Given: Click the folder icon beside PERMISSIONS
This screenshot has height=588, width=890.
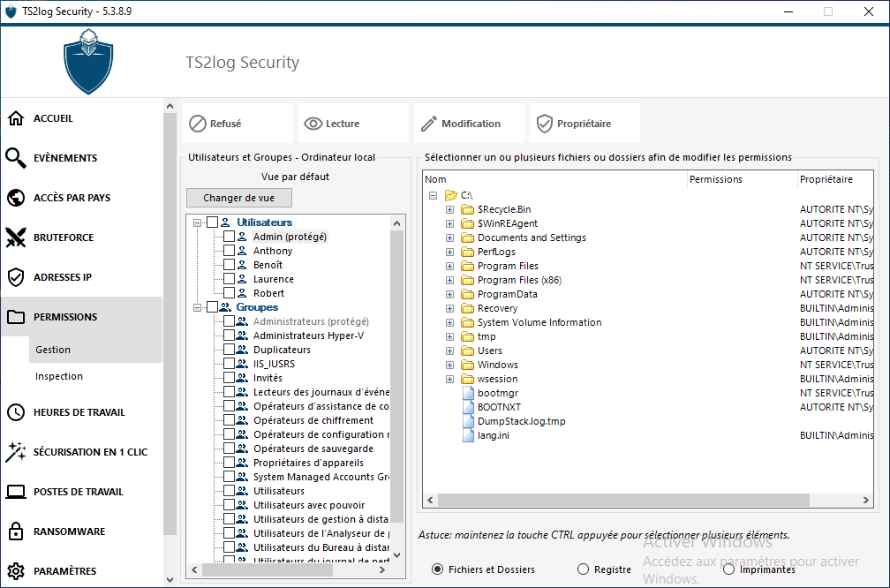Looking at the screenshot, I should (16, 317).
